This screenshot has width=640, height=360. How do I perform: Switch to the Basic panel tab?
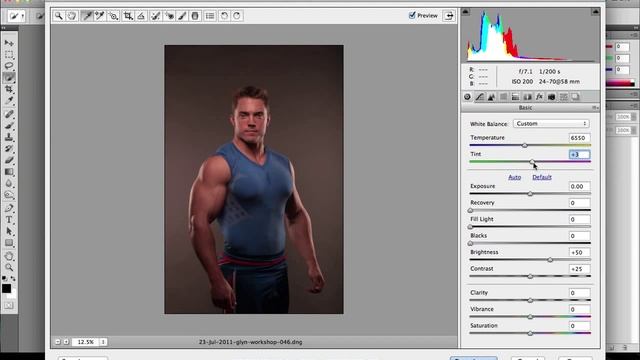[467, 97]
